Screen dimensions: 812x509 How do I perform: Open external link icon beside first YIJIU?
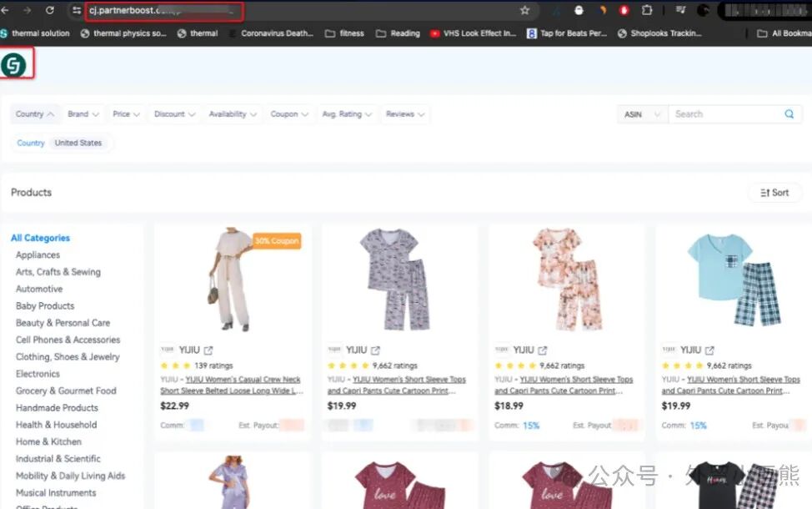(x=208, y=350)
